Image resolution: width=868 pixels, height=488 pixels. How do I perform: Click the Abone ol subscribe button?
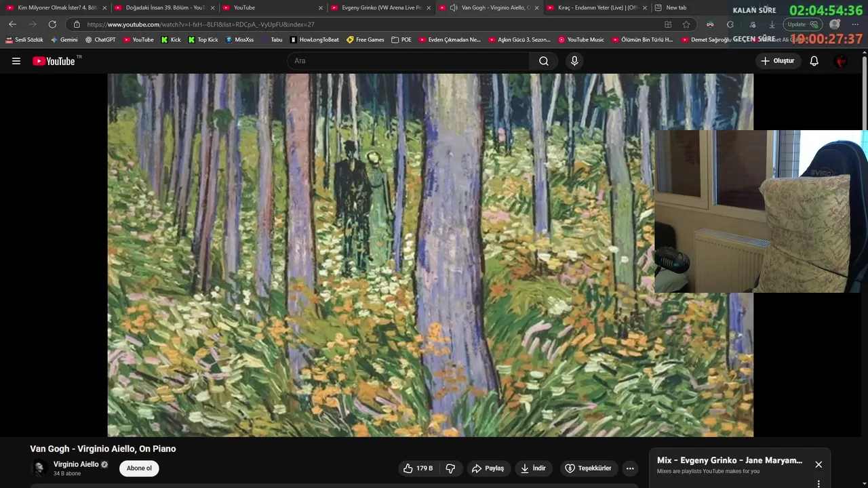[x=139, y=468]
